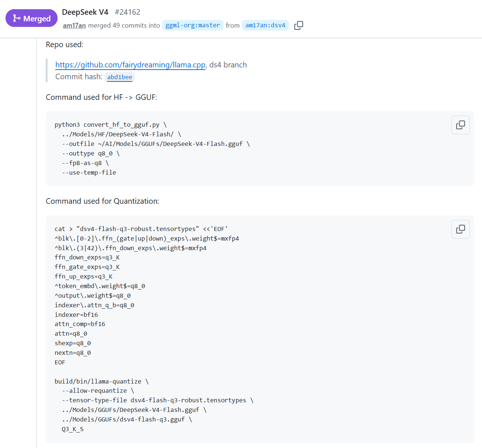This screenshot has height=448, width=482.
Task: Open the am17an:dsv4 head branch
Action: pyautogui.click(x=265, y=25)
